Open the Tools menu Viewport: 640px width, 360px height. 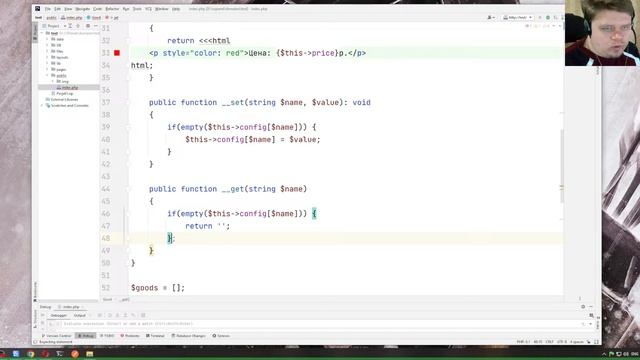tap(137, 9)
